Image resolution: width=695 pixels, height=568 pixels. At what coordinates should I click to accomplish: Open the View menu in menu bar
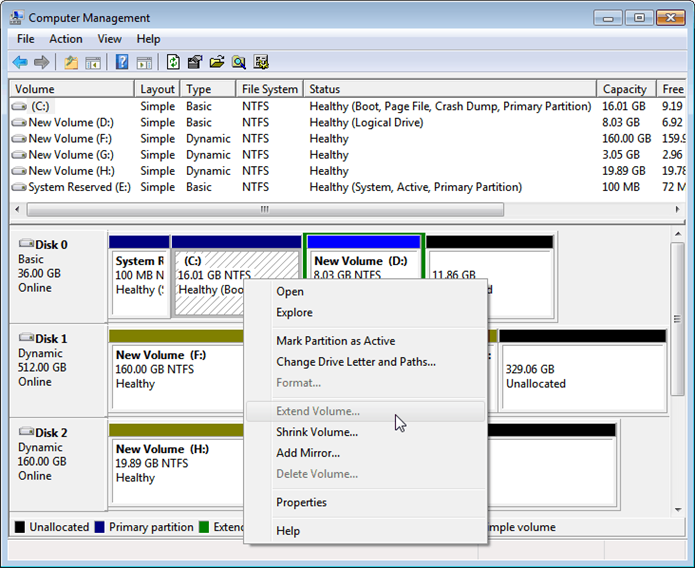pyautogui.click(x=110, y=39)
